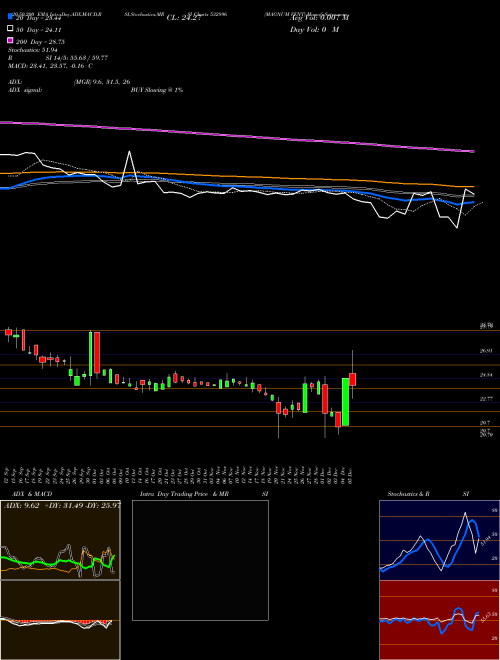Click the magenta 200-day moving average line
The image size is (500, 660).
pos(237,135)
